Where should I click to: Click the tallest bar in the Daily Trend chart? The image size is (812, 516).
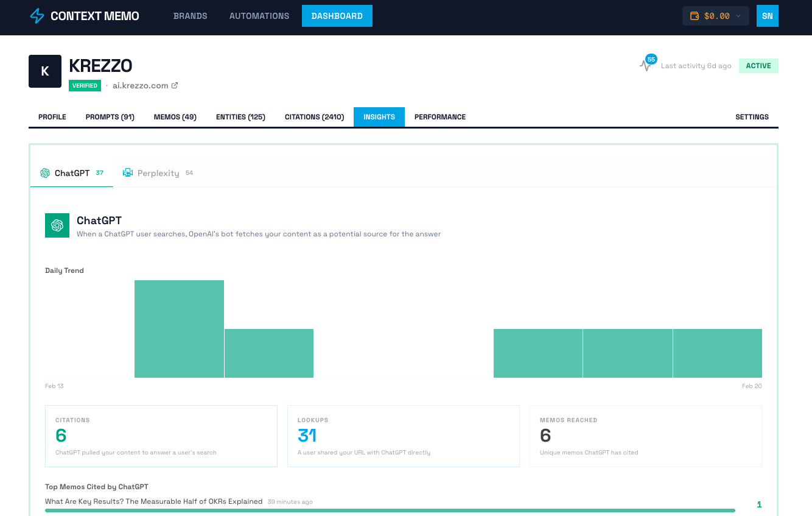tap(179, 328)
